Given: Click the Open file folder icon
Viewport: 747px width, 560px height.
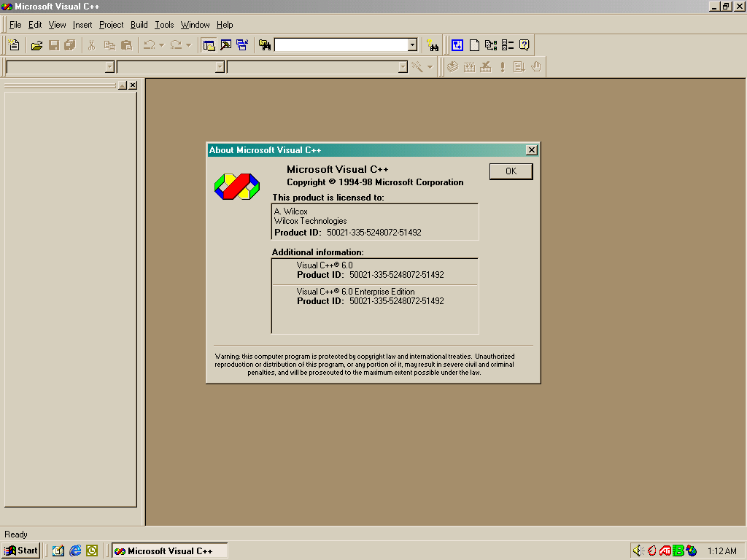Looking at the screenshot, I should pos(36,45).
